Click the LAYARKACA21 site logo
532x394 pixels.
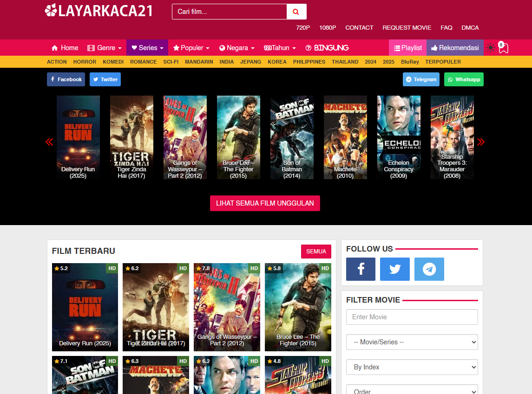(x=99, y=11)
